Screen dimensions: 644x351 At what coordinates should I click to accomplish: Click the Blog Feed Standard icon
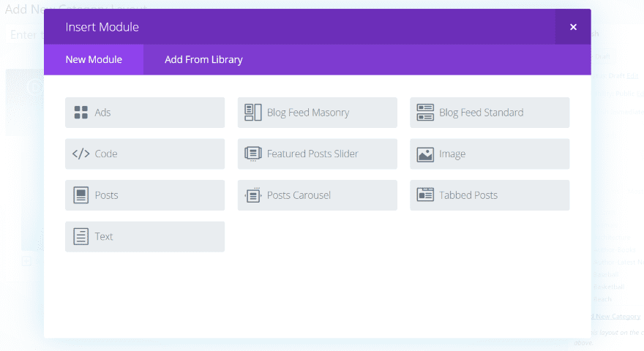425,113
